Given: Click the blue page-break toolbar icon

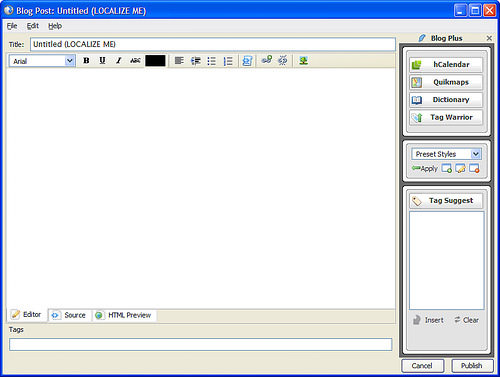Looking at the screenshot, I should [247, 61].
